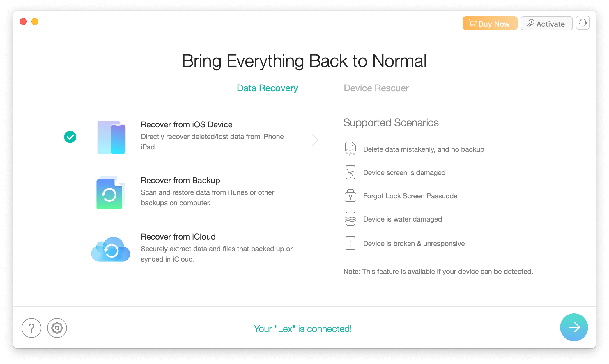Open settings via the gear icon

(x=57, y=328)
